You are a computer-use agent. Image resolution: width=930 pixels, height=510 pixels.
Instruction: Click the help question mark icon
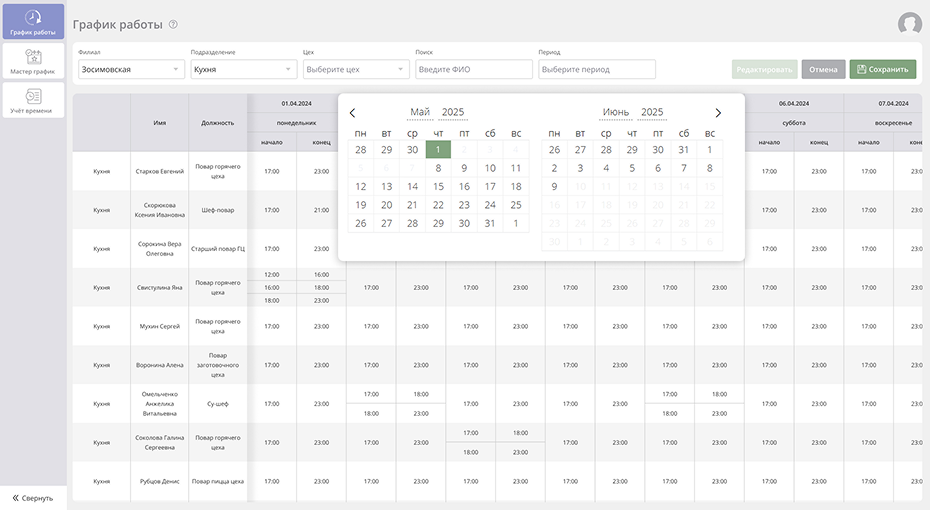coord(173,24)
